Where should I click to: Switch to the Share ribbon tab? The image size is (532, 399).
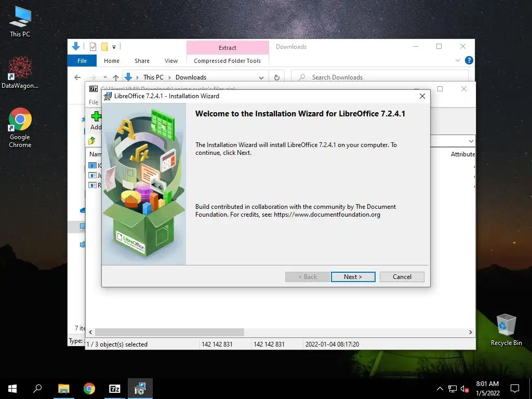tap(142, 61)
